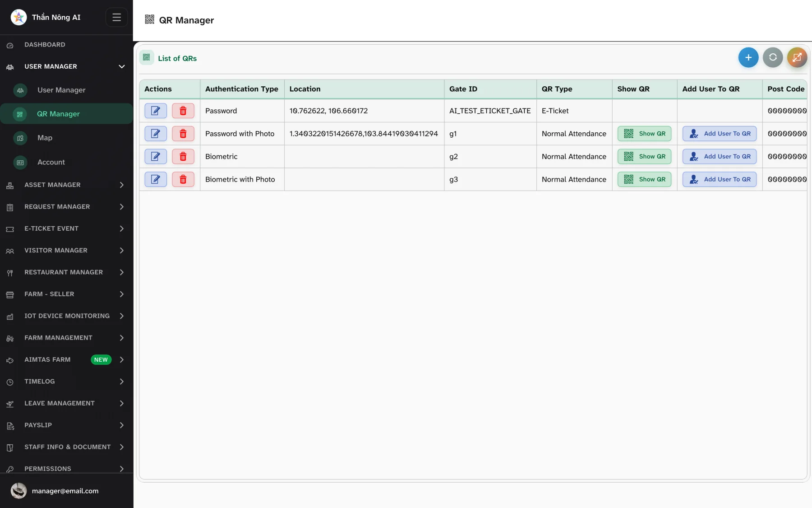
Task: Open the Leave Management menu
Action: [x=66, y=403]
